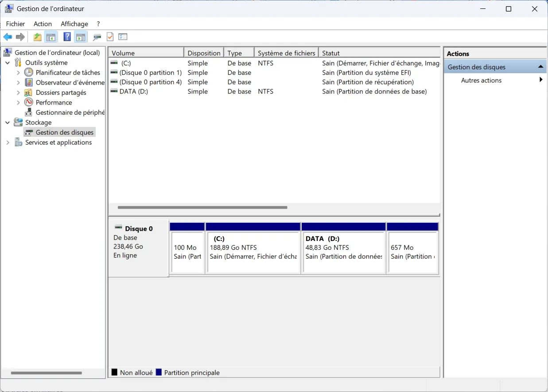Screen dimensions: 548x392
Task: Toggle the console tree pane toolbar icon
Action: pos(51,37)
